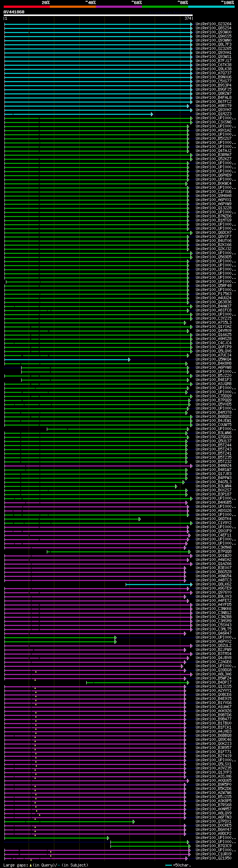Select UniRef100_B7RS68 label
The width and height of the screenshot is (238, 868).
pos(213,805)
